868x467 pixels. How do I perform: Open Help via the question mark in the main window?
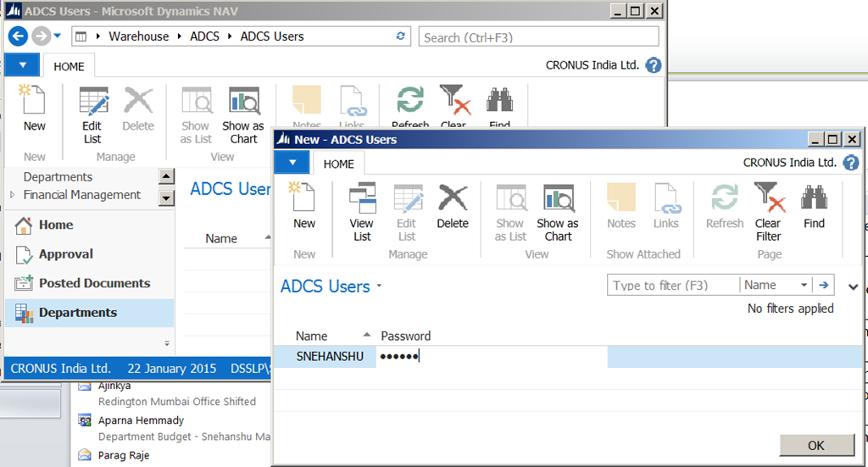pos(654,65)
